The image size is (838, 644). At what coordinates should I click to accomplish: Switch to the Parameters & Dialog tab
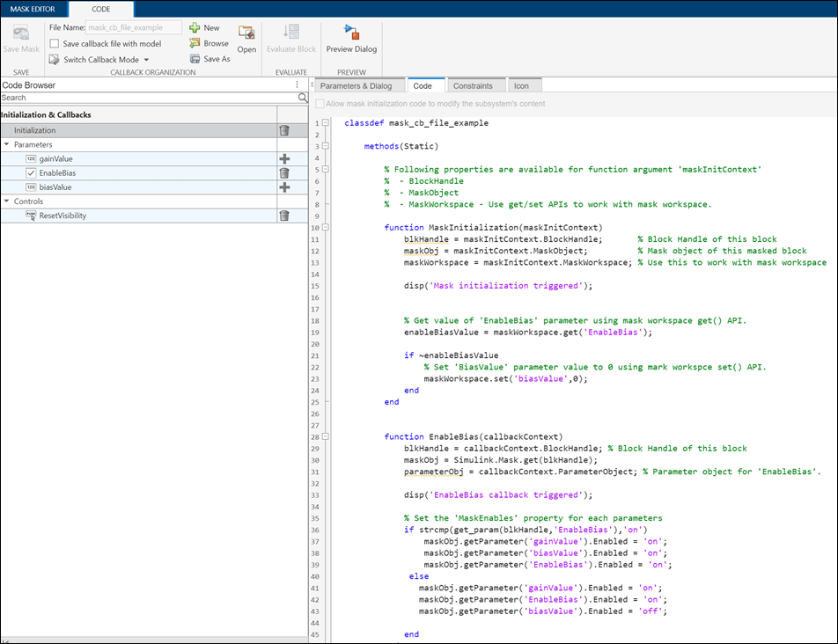pos(356,86)
